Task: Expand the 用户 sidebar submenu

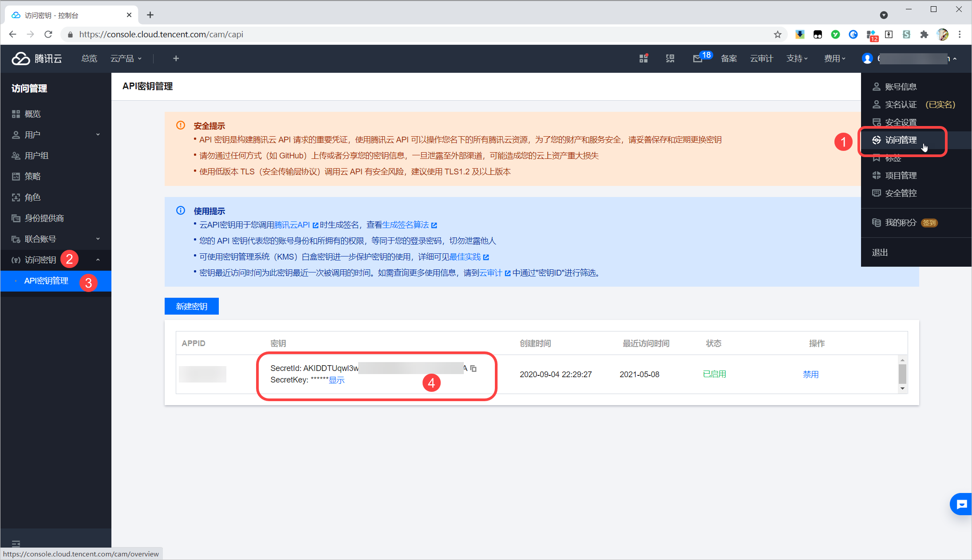Action: pos(98,134)
